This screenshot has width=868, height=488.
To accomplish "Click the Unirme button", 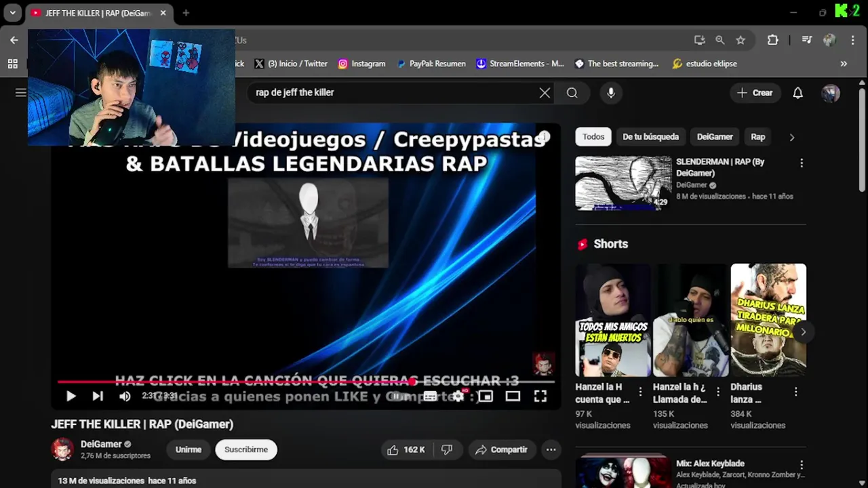I will point(189,449).
